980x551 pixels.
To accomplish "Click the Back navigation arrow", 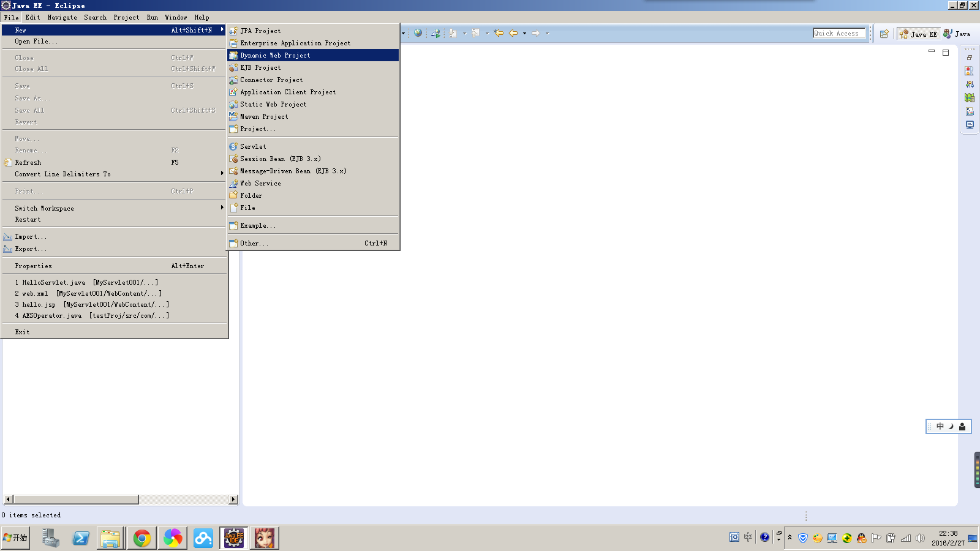I will 513,33.
